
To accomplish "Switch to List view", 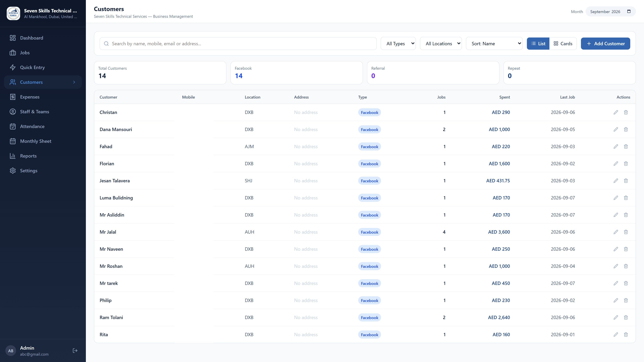I will 538,44.
